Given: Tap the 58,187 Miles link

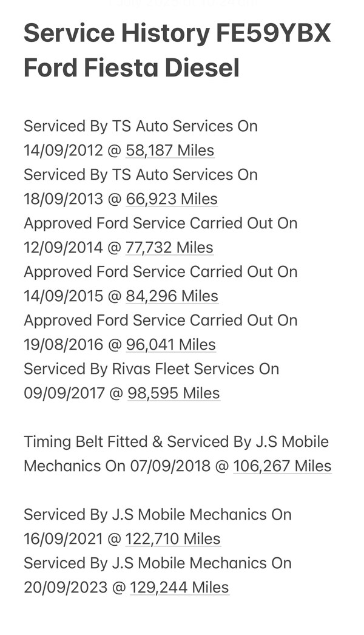Looking at the screenshot, I should [170, 151].
